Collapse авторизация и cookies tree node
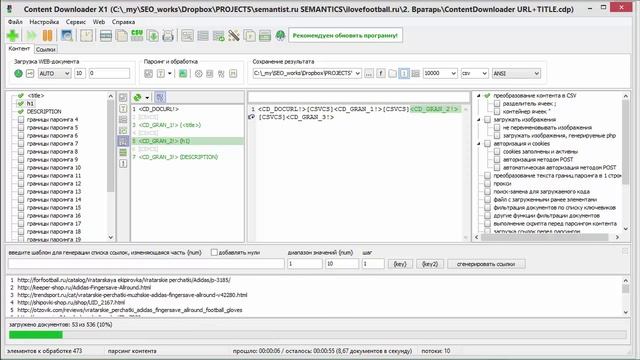Image resolution: width=640 pixels, height=360 pixels. pyautogui.click(x=479, y=144)
